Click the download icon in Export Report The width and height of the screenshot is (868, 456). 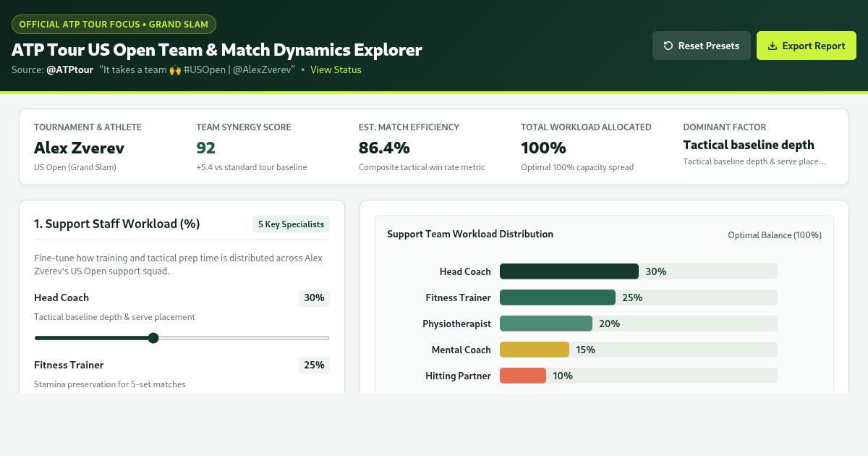coord(773,46)
